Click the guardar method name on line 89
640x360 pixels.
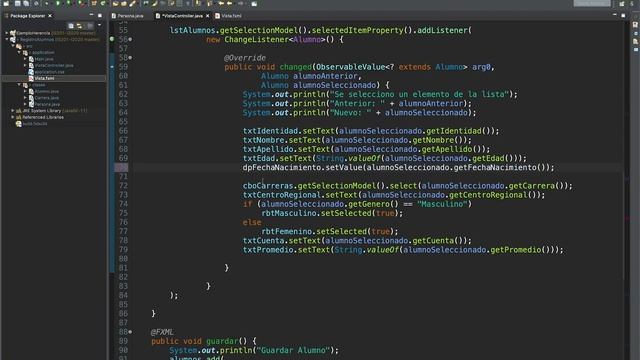tap(222, 341)
